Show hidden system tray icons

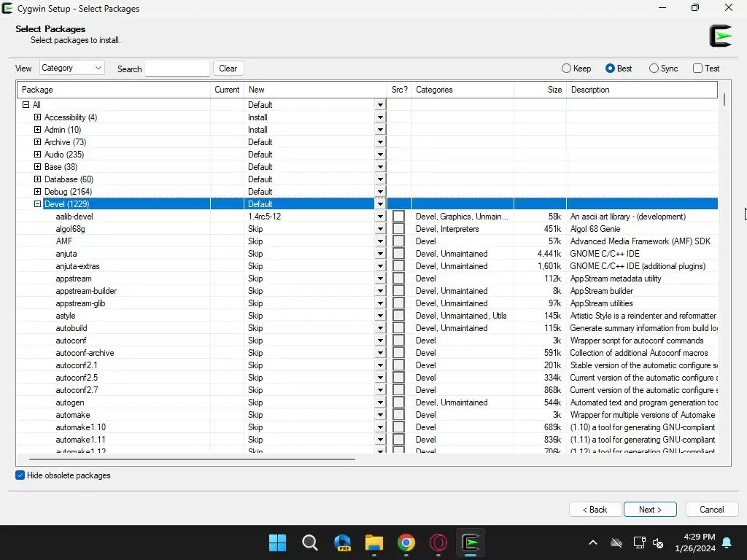[592, 542]
